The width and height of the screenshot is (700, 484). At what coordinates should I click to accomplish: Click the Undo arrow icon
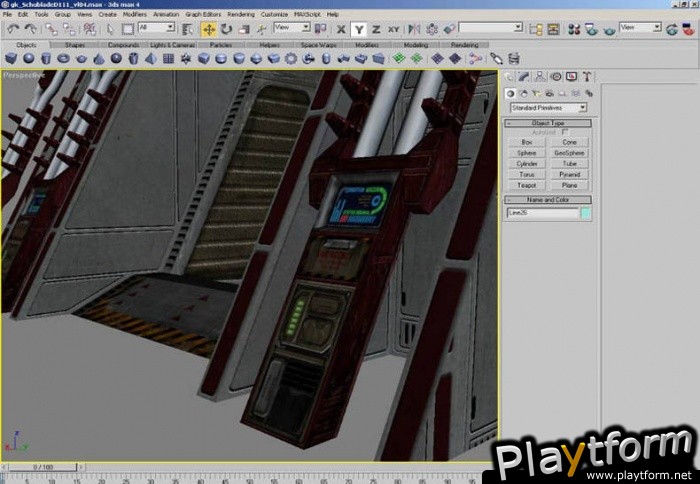(x=13, y=29)
